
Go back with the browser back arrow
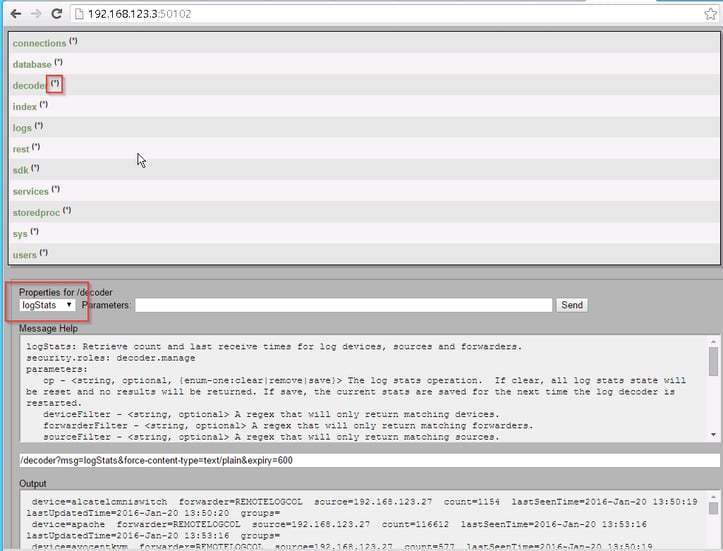pyautogui.click(x=16, y=14)
